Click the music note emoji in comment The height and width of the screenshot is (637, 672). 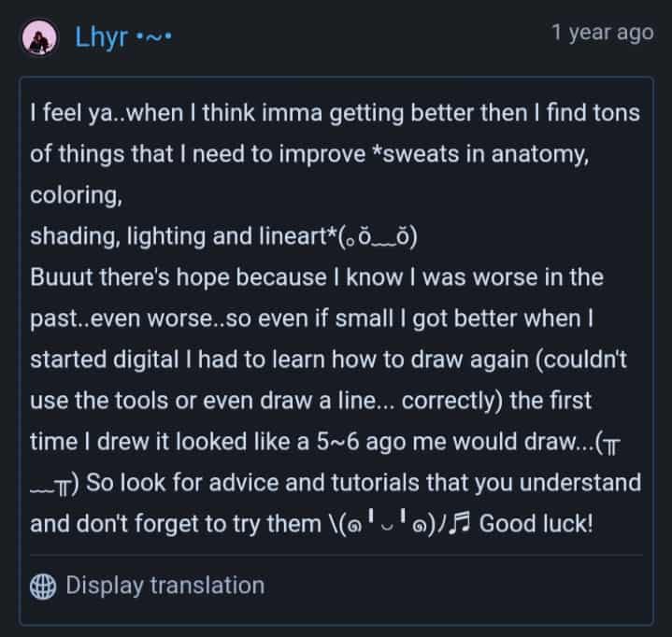point(460,523)
